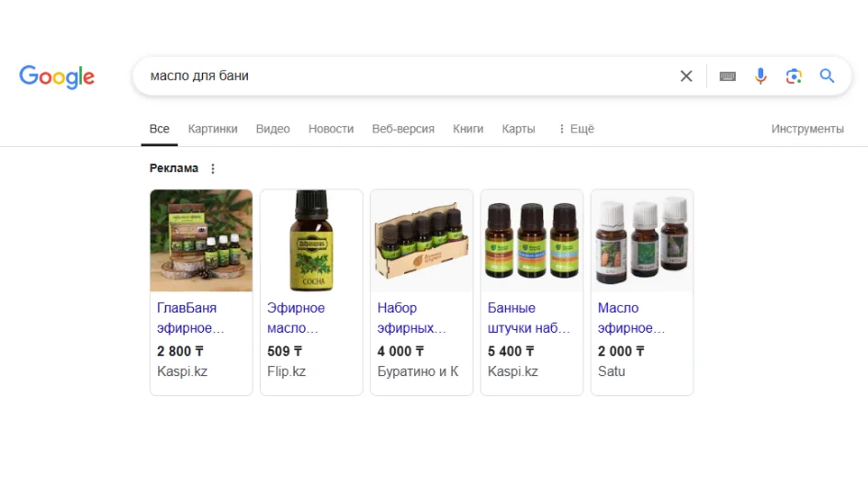Submit search with the magnifier icon
868x478 pixels.
[x=827, y=76]
